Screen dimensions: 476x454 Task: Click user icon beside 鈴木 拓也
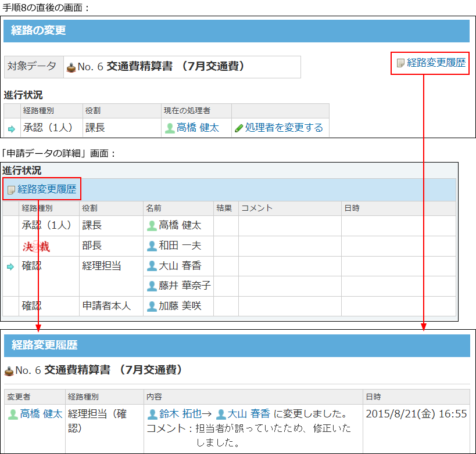[x=152, y=415]
